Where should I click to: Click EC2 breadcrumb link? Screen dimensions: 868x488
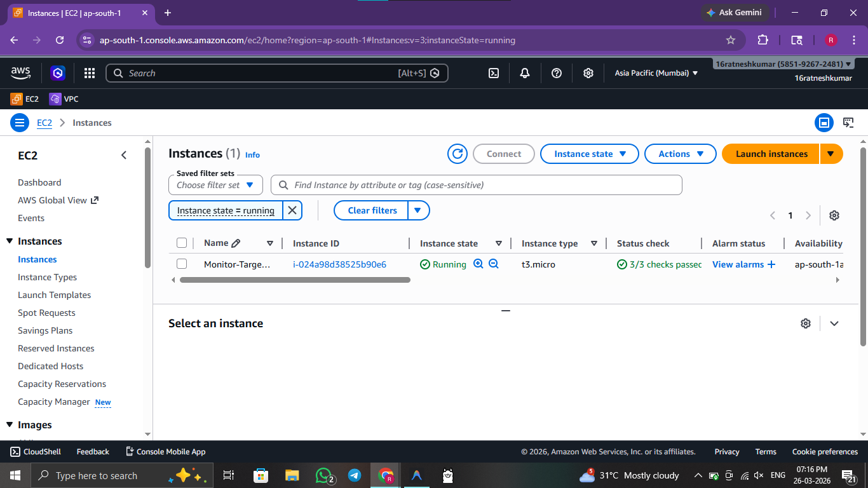[44, 123]
